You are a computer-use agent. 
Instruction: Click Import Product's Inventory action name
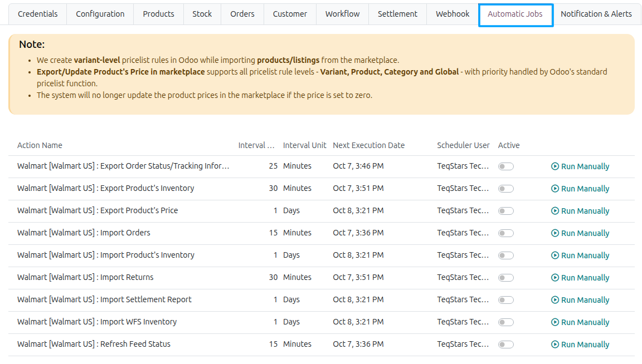106,255
